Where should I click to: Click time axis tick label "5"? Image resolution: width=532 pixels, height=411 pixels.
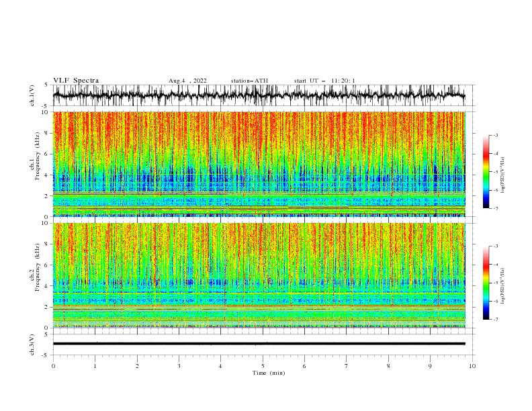[x=263, y=366]
